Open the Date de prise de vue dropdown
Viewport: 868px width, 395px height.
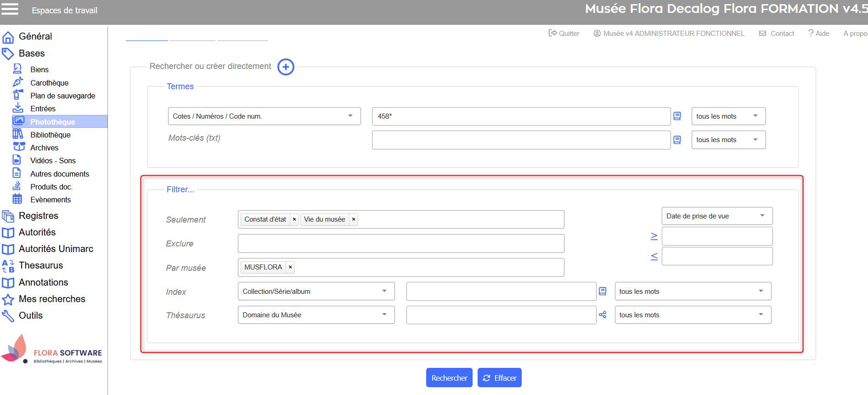[x=716, y=216]
